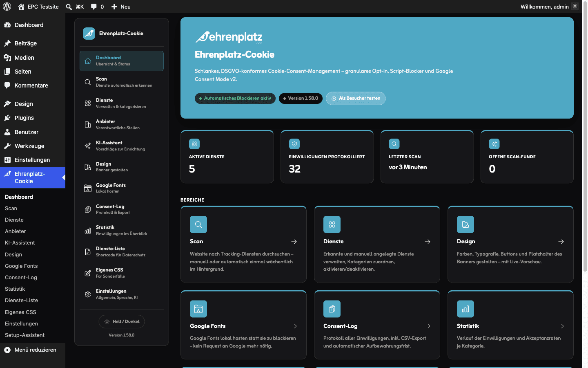588x368 pixels.
Task: Click the Version 1.58.0 badge in header
Action: (x=301, y=98)
